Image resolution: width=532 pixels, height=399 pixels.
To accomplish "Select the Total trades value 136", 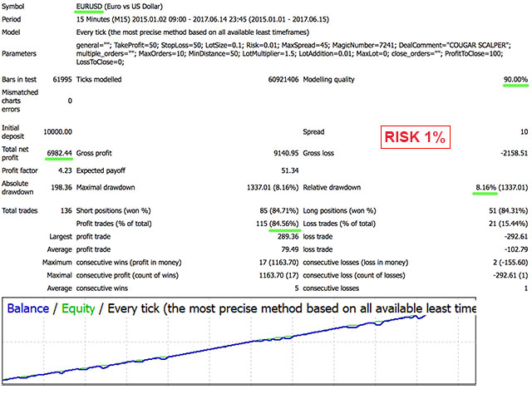I will point(65,210).
